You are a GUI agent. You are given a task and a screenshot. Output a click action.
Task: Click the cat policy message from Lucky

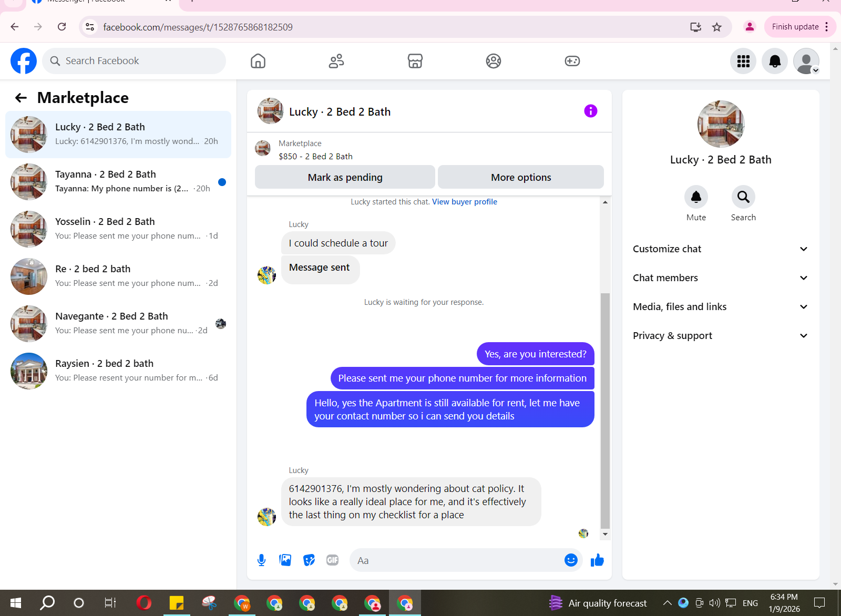click(411, 501)
